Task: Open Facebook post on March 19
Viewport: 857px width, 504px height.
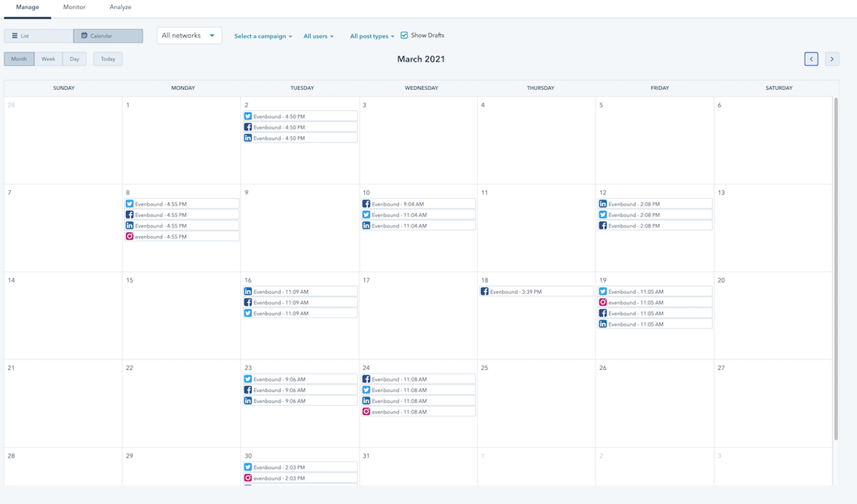Action: (655, 314)
